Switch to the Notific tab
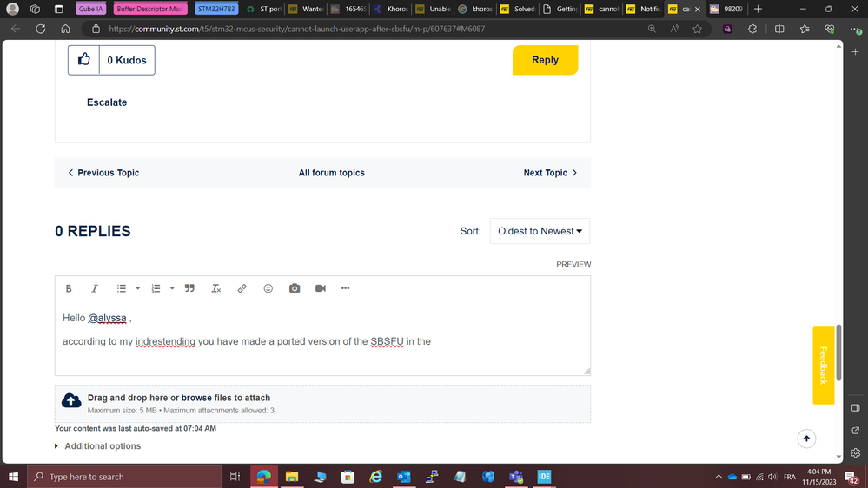 point(643,9)
